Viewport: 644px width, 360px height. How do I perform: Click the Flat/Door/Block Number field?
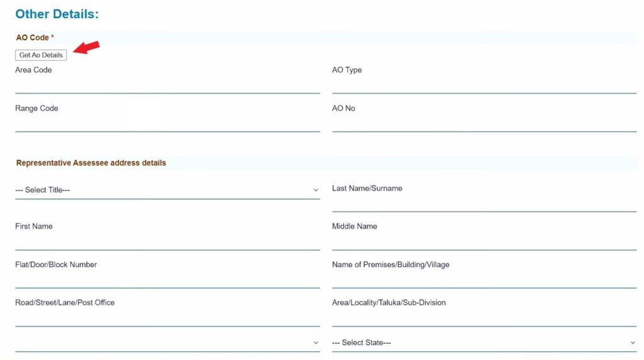point(167,280)
